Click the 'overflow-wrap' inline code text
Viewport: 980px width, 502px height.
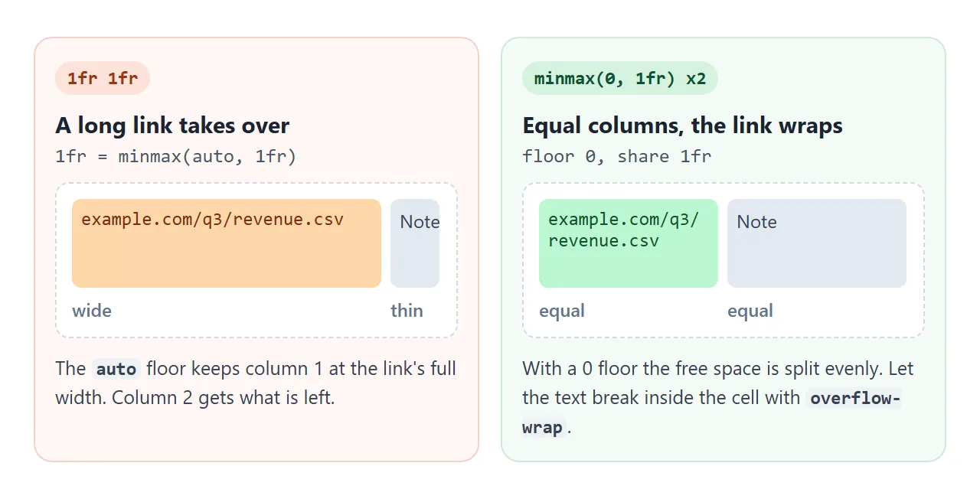711,413
